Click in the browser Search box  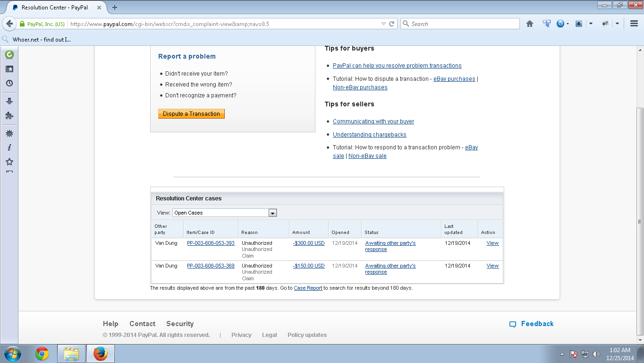tap(460, 24)
